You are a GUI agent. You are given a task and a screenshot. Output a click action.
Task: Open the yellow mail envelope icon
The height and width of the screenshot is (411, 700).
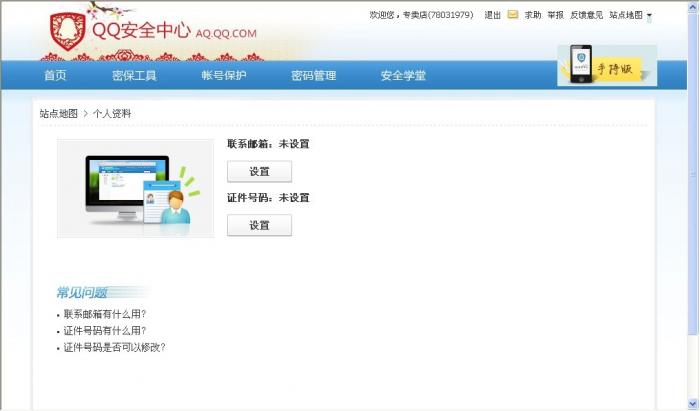tap(513, 15)
